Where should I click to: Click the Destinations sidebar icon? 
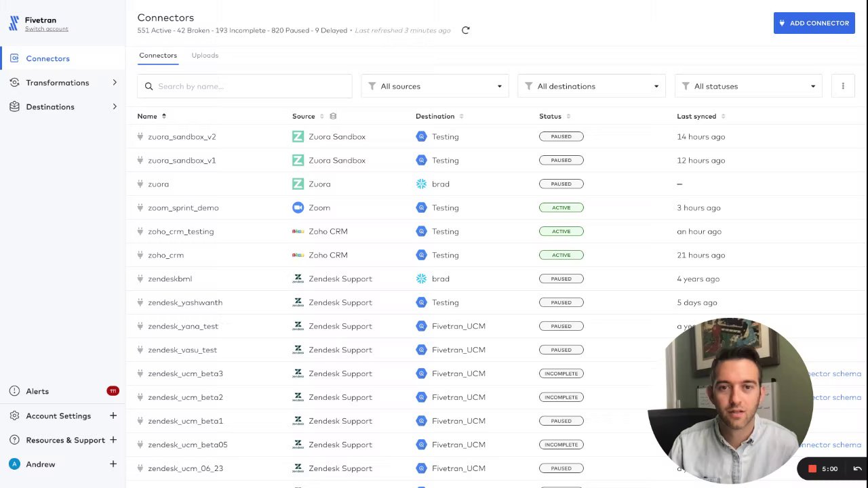click(14, 106)
